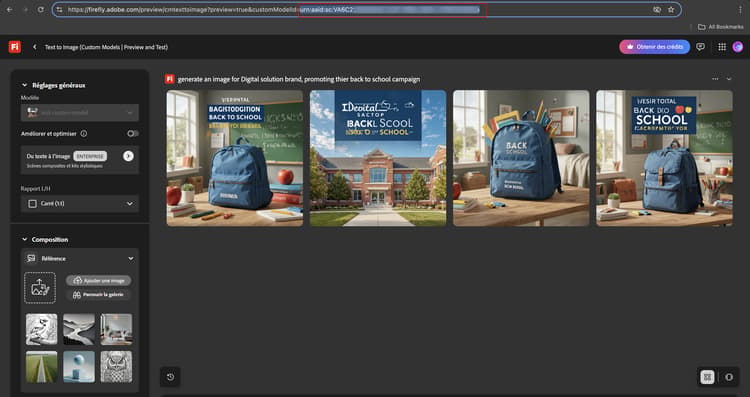Open the school building generated image

378,158
